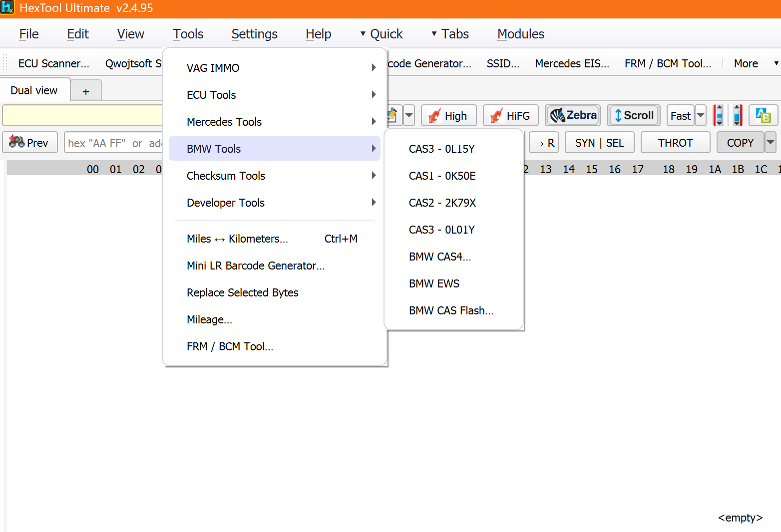Click the HiFG highlight button

coord(511,115)
